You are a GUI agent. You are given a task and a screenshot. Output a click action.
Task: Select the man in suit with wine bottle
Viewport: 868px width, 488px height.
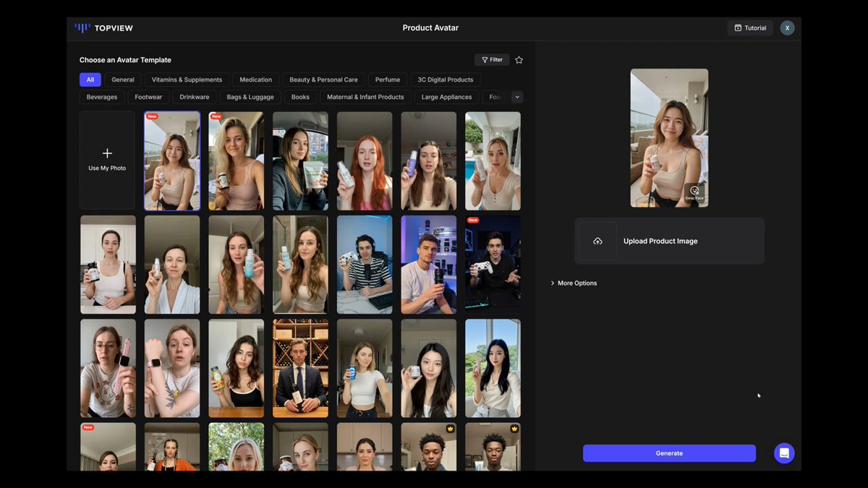click(x=300, y=369)
